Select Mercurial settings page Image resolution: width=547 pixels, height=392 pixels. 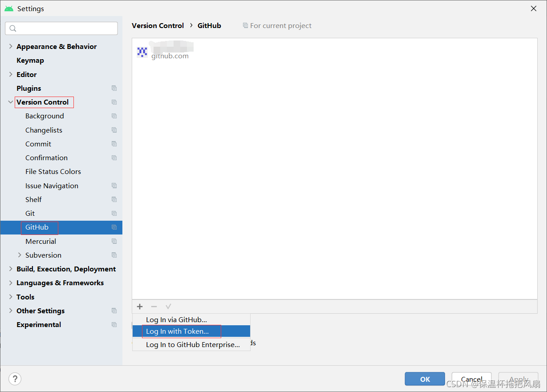(41, 241)
